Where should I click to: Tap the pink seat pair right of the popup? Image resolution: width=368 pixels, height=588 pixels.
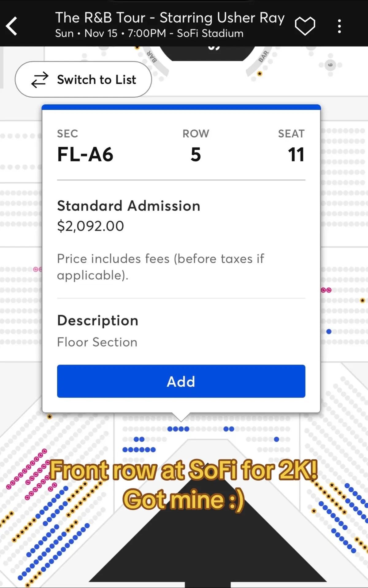(326, 290)
